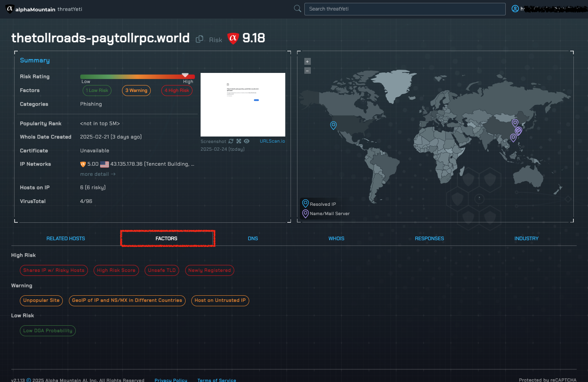Expand the screenshot to fullscreen

click(x=239, y=141)
